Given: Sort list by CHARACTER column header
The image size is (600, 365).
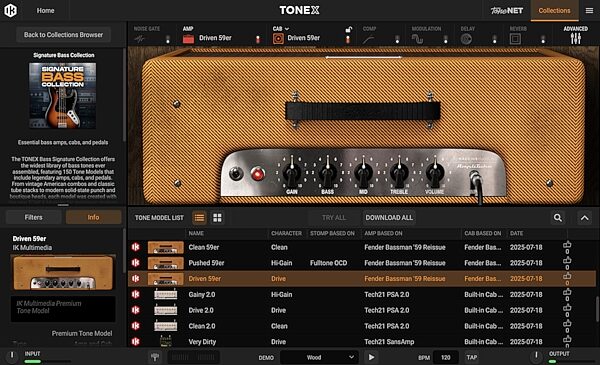Looking at the screenshot, I should coord(287,233).
